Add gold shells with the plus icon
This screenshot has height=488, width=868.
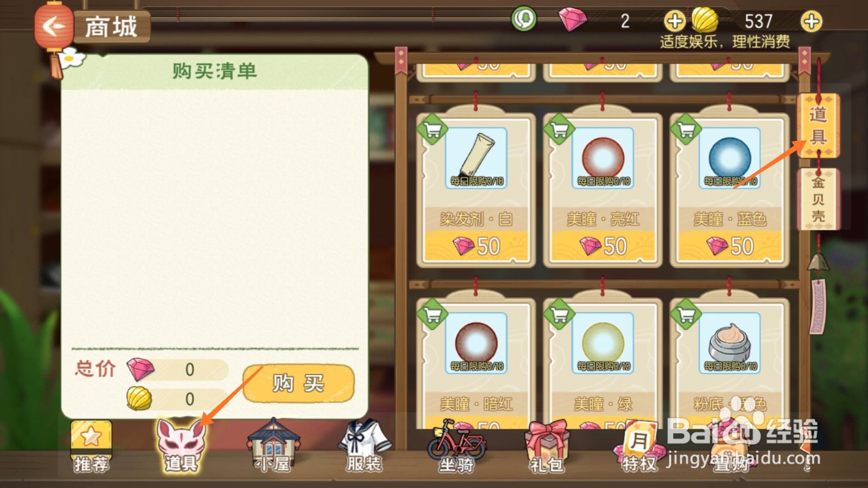point(811,22)
